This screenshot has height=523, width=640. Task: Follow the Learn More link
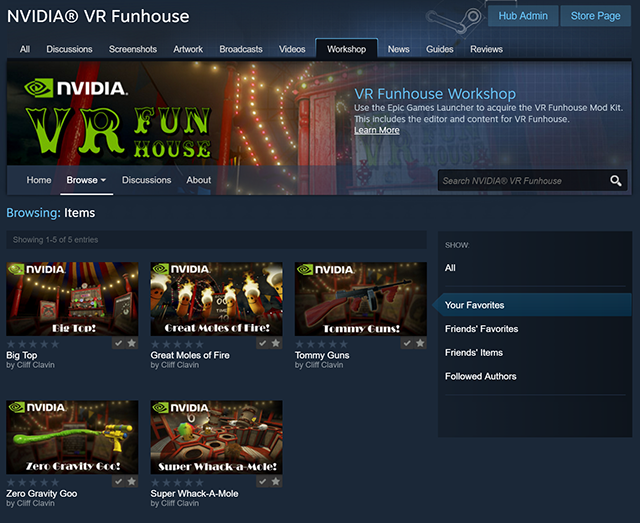point(377,130)
